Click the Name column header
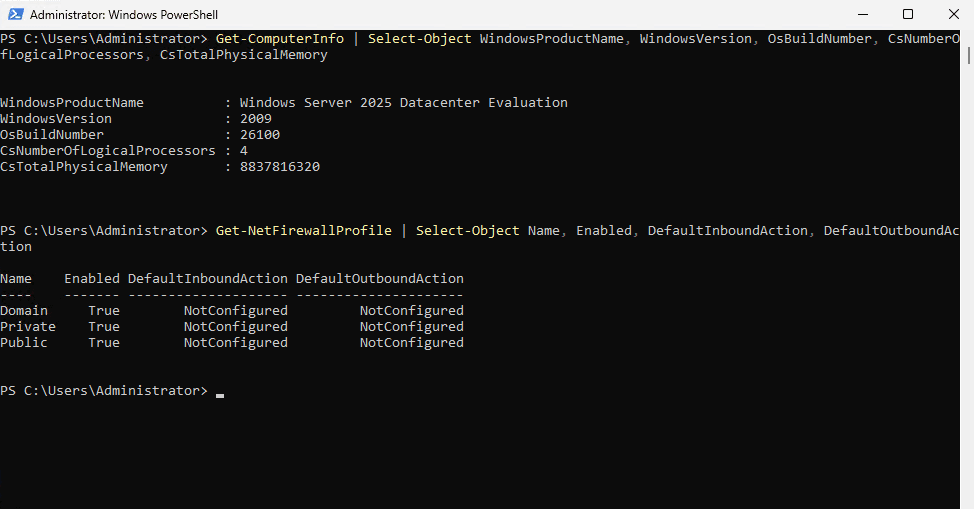 [x=16, y=278]
